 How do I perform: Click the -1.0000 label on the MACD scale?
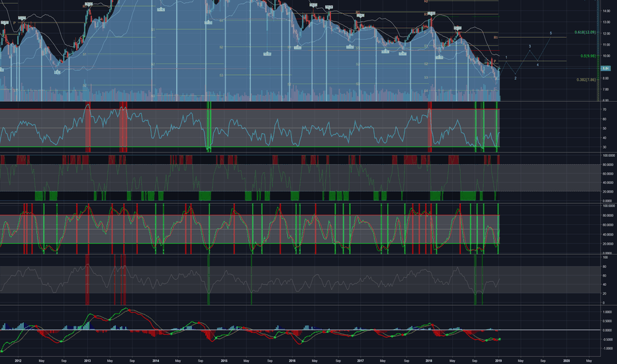(x=607, y=349)
